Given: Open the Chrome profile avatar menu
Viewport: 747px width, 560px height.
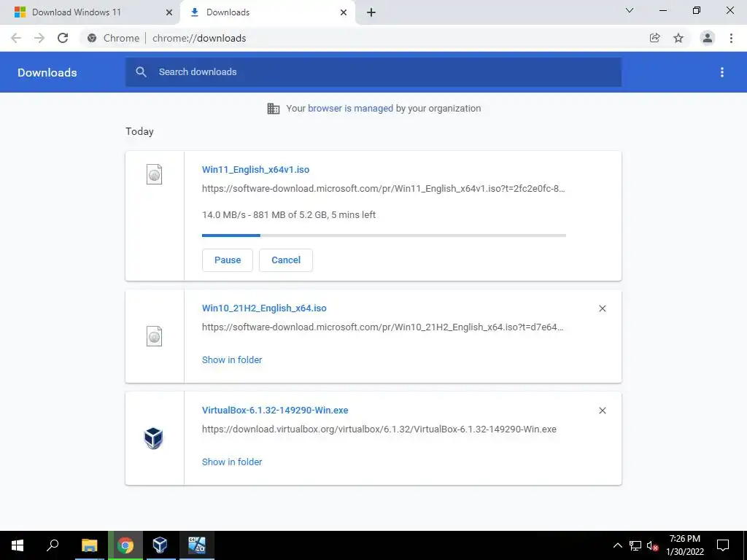Looking at the screenshot, I should click(x=708, y=38).
